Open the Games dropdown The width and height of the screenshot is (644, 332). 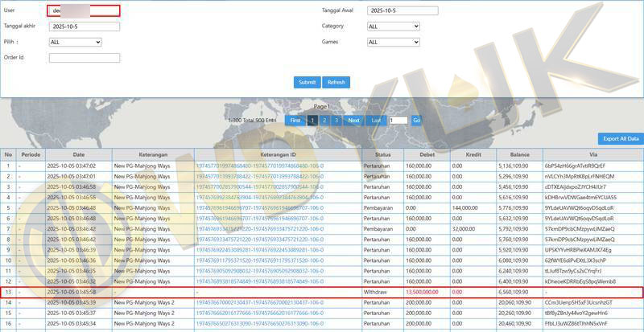click(393, 42)
